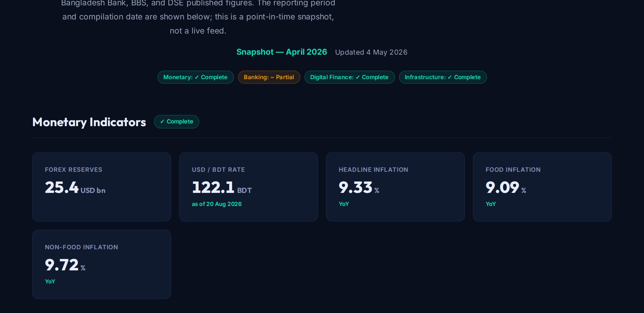Click YoY label under Food Inflation
This screenshot has width=644, height=313.
tap(491, 204)
